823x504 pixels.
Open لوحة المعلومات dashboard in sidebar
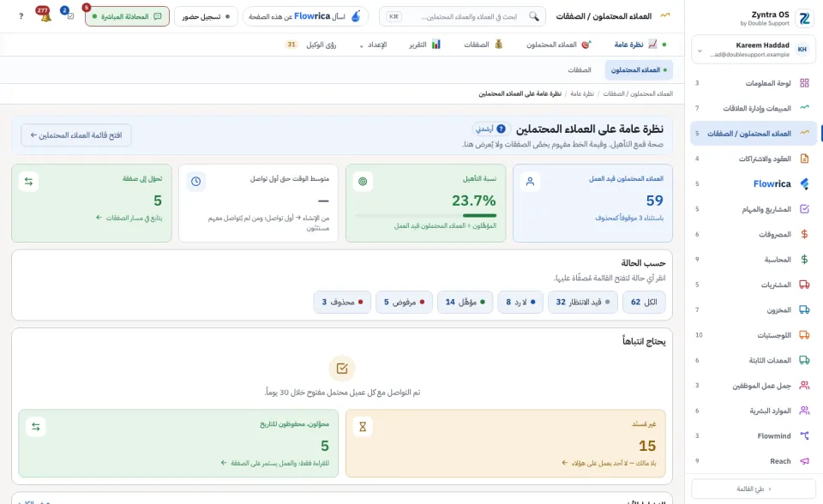click(x=754, y=83)
